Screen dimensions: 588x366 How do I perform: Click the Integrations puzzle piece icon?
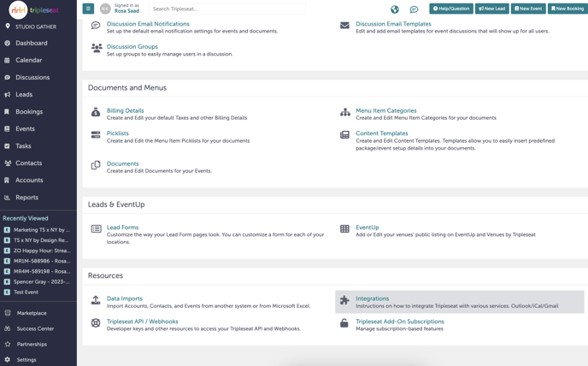pyautogui.click(x=344, y=300)
